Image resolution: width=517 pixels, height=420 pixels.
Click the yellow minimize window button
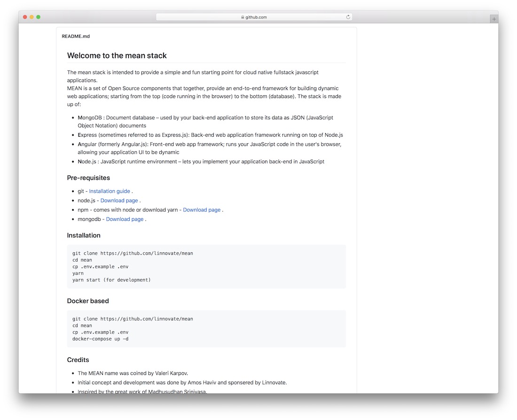(x=31, y=17)
